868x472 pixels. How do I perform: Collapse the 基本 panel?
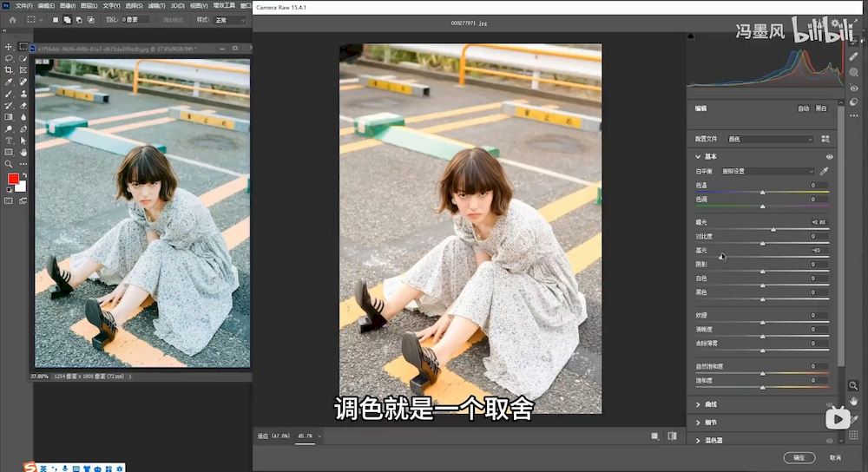698,156
